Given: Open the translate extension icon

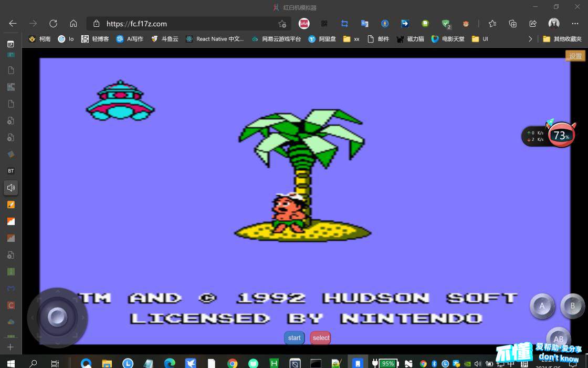Looking at the screenshot, I should tap(364, 24).
